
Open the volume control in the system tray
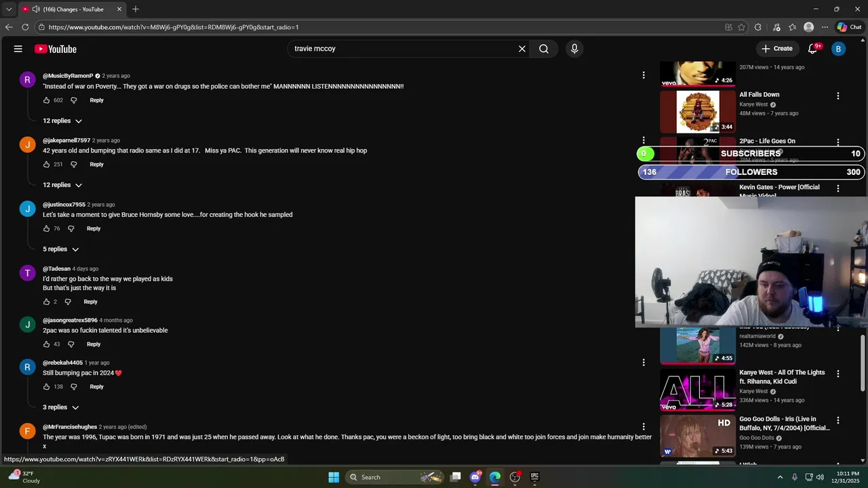pos(820,477)
